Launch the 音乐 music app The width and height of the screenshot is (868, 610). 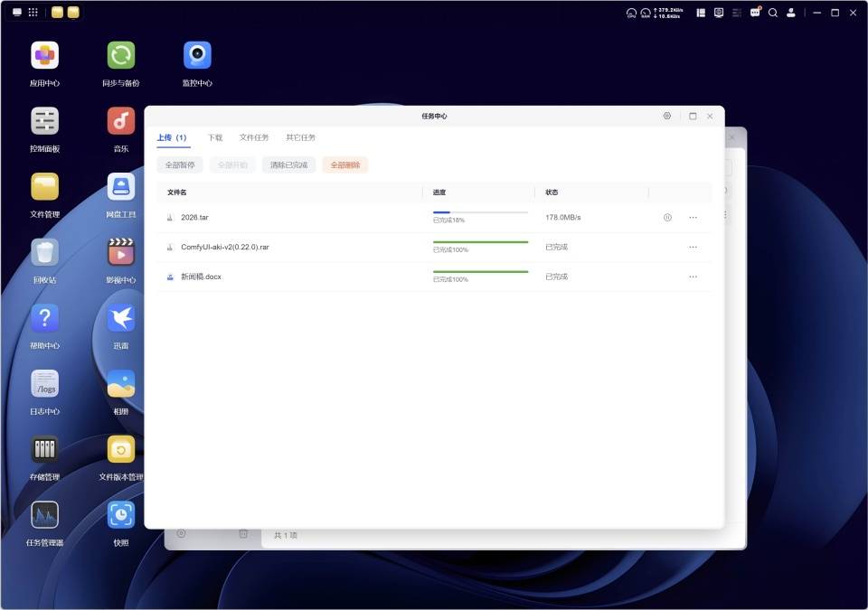click(121, 121)
